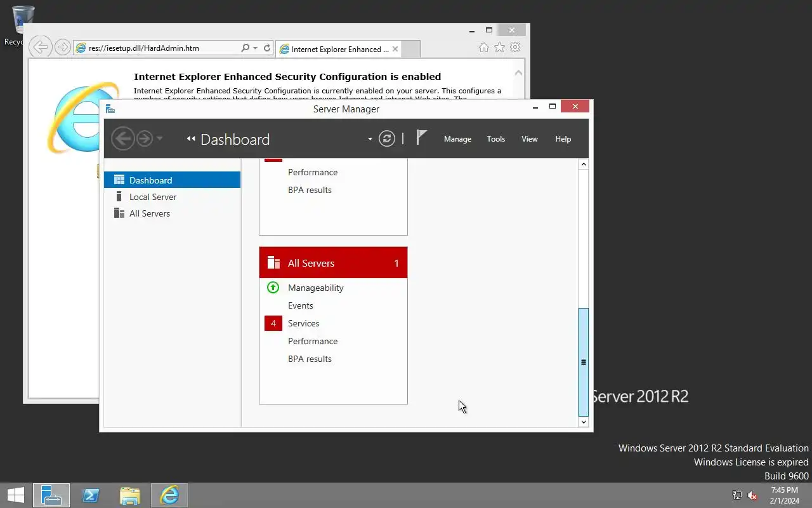Click the Server Manager scrollbar thumb
Image resolution: width=812 pixels, height=508 pixels.
click(x=584, y=362)
